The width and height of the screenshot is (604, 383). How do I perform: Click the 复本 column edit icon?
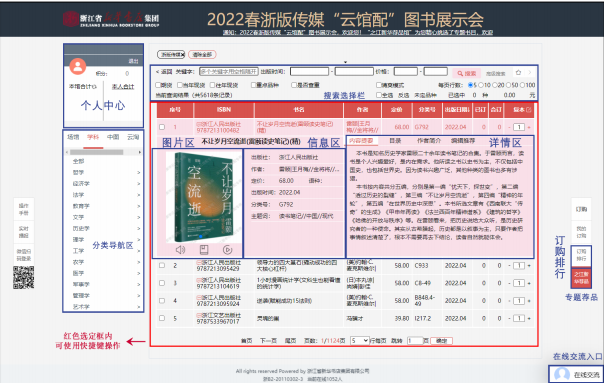pos(528,110)
